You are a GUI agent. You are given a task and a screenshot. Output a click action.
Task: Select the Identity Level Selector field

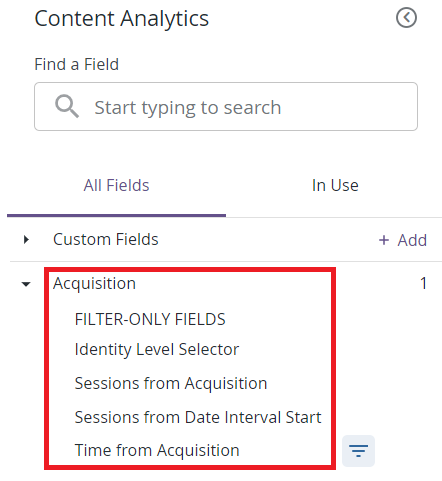(x=157, y=350)
